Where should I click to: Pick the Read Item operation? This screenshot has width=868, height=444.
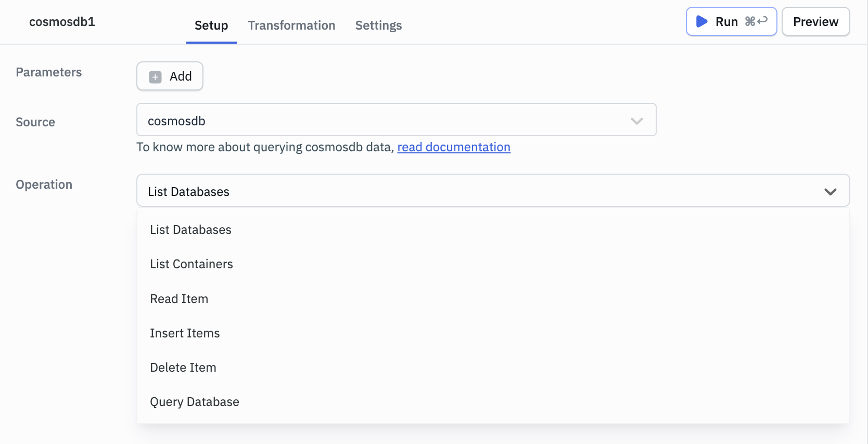[x=179, y=299]
